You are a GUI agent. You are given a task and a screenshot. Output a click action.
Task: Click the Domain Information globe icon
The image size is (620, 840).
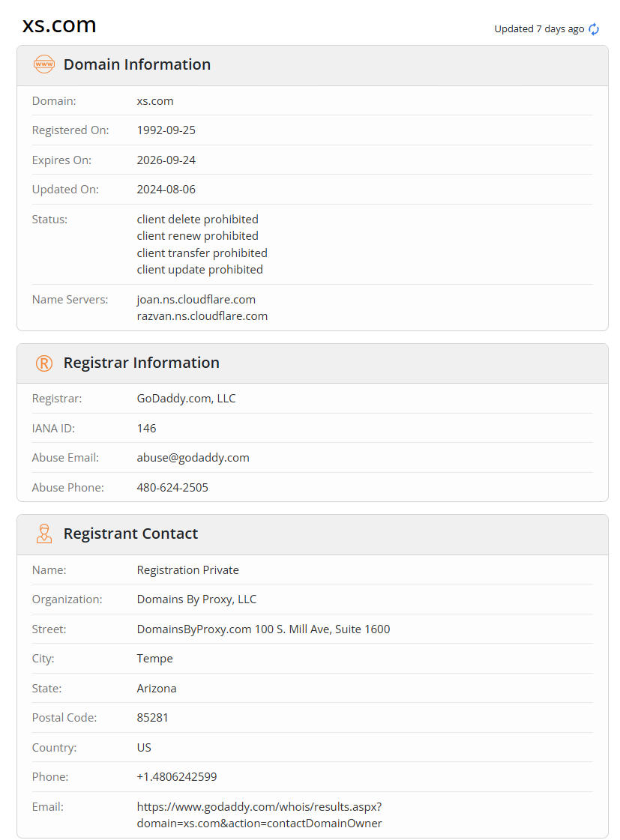click(44, 64)
